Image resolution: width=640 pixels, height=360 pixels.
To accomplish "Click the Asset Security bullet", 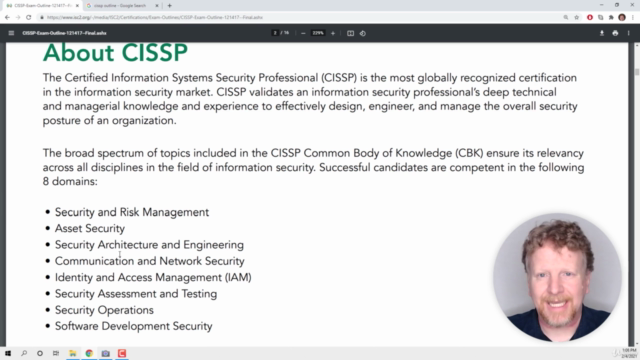I will pos(90,229).
